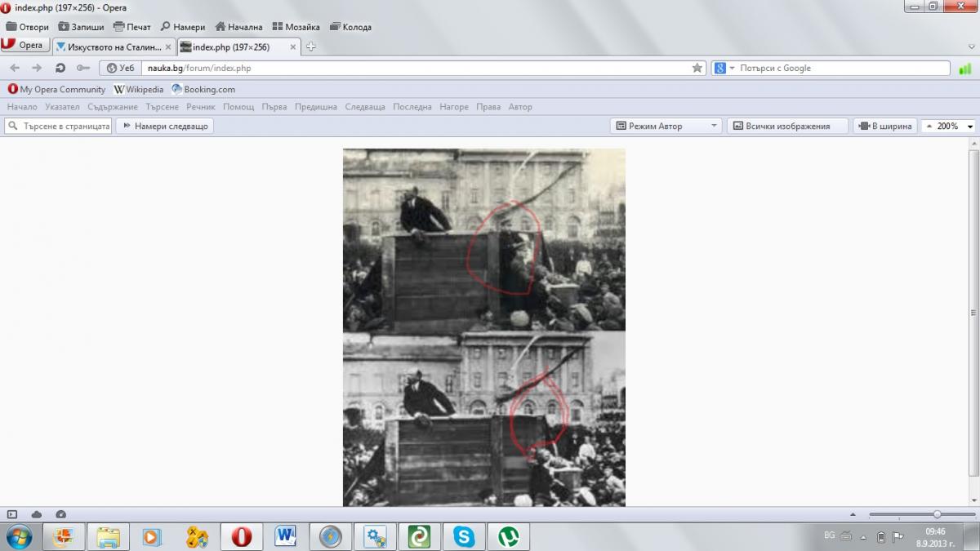Click the Предишна navigation link
Image resolution: width=980 pixels, height=551 pixels.
[x=315, y=107]
